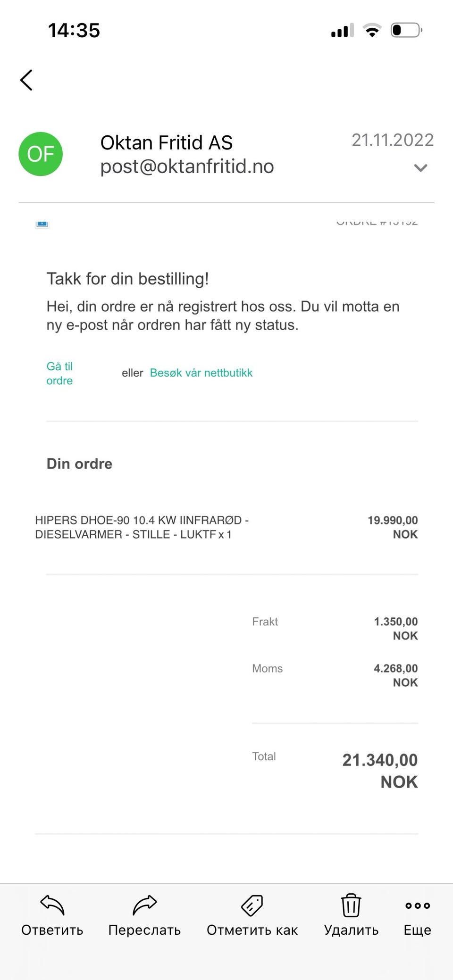Tap the back arrow icon

(26, 80)
